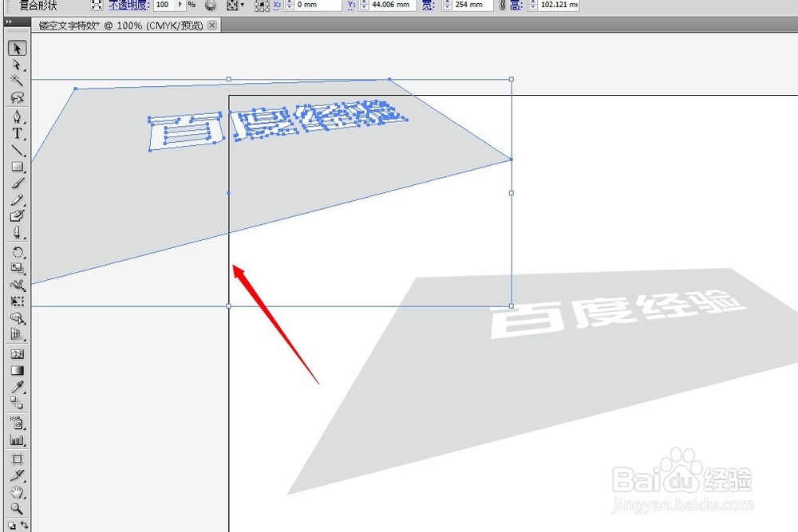Image resolution: width=798 pixels, height=532 pixels.
Task: Click the bounding box bottom-right corner handle
Action: (512, 306)
